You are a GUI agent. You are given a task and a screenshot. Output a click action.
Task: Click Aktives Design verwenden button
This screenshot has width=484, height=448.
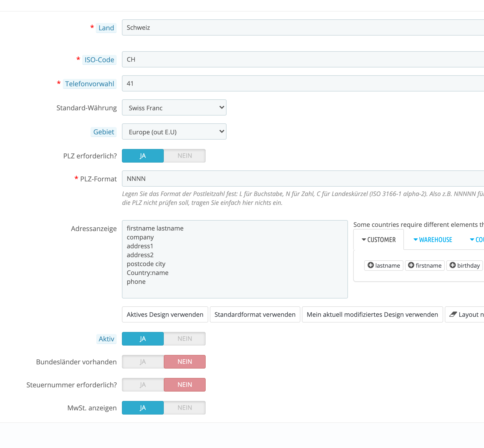[x=165, y=314]
